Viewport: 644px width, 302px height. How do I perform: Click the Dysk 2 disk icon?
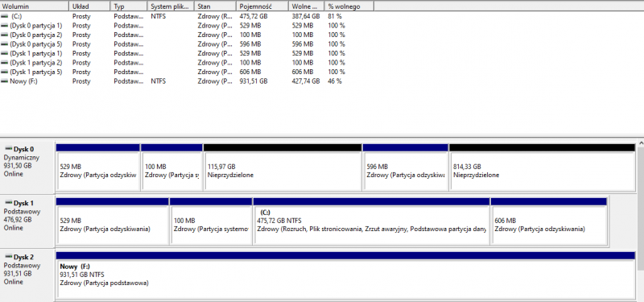[x=8, y=257]
